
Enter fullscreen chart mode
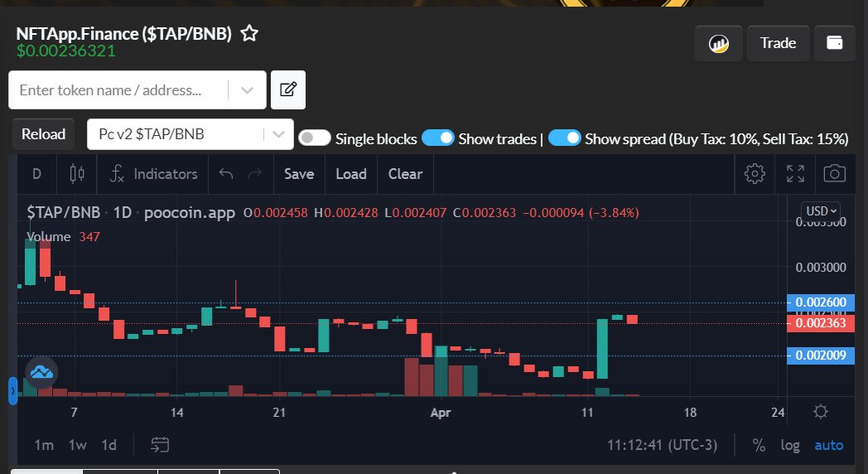coord(795,174)
